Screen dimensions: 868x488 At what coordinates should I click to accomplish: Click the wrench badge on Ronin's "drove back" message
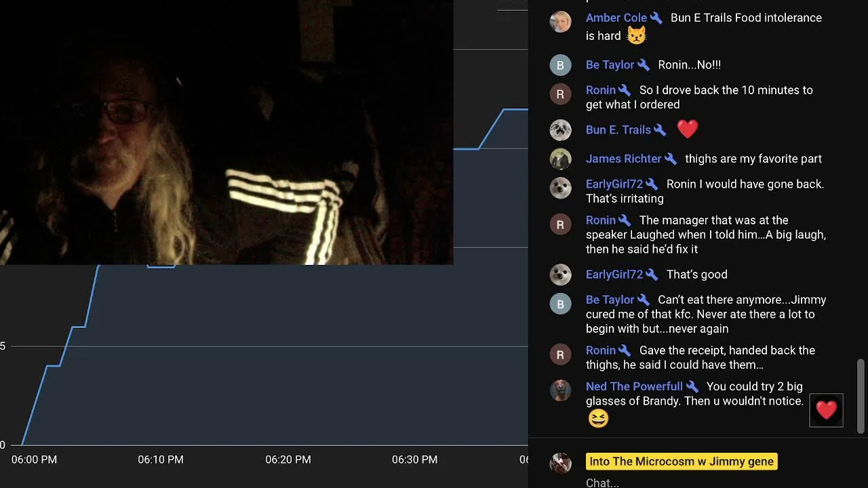(625, 90)
